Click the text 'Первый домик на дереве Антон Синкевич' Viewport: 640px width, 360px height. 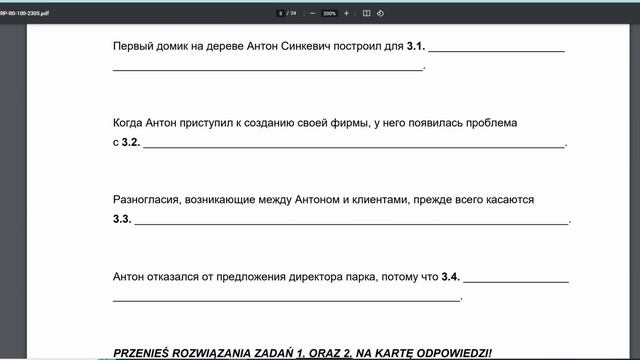pyautogui.click(x=221, y=46)
